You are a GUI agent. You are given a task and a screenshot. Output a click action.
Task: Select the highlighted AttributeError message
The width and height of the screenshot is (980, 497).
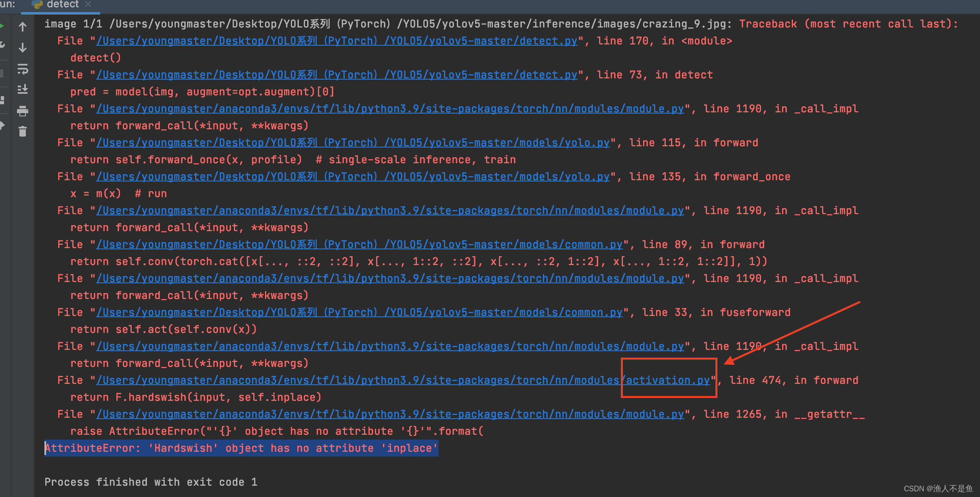[x=241, y=448]
